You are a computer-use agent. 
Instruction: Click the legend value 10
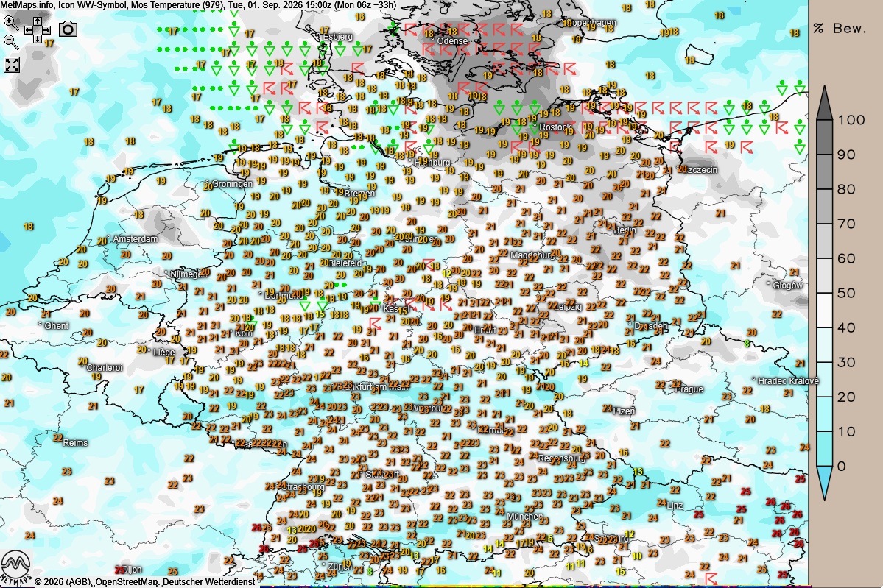click(846, 431)
